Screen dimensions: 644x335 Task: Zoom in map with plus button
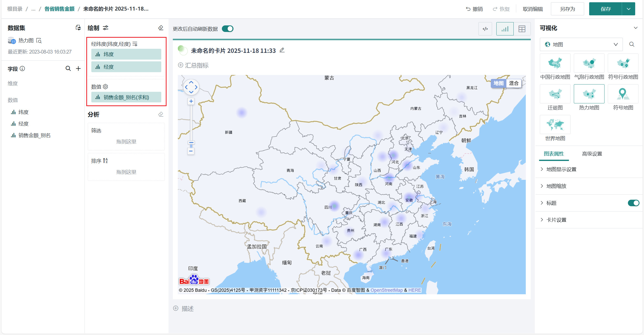pos(191,101)
